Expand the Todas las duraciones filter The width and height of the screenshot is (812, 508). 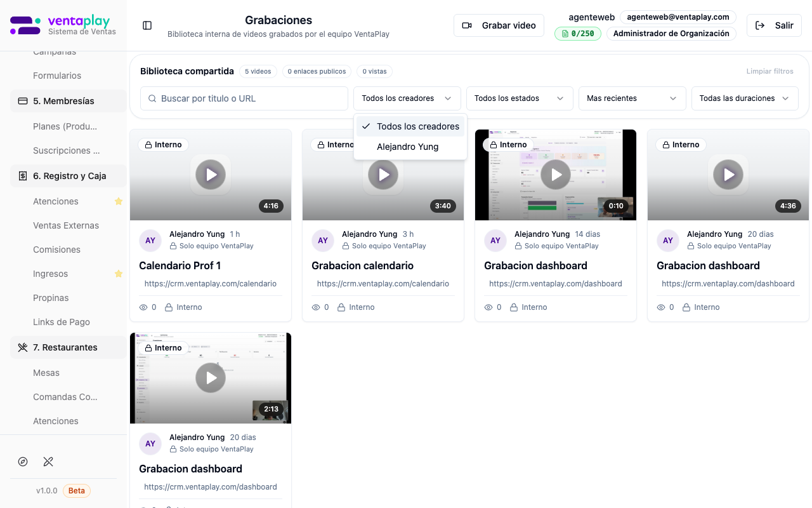click(744, 98)
